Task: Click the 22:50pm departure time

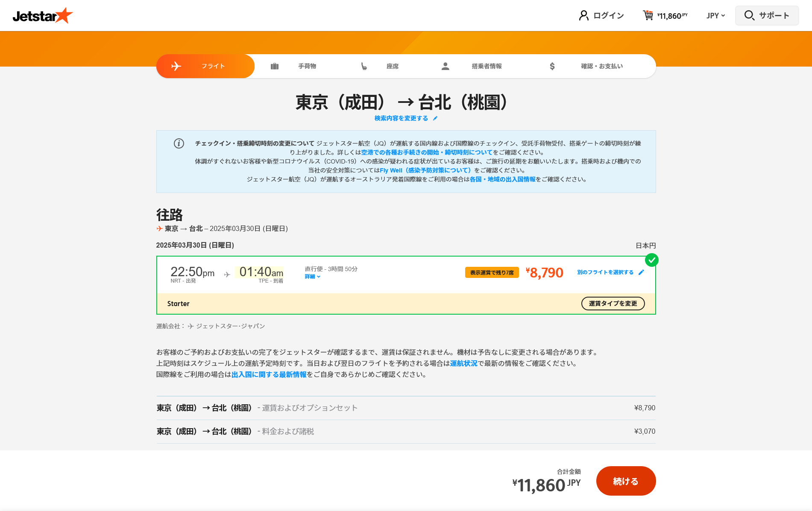Action: (192, 272)
